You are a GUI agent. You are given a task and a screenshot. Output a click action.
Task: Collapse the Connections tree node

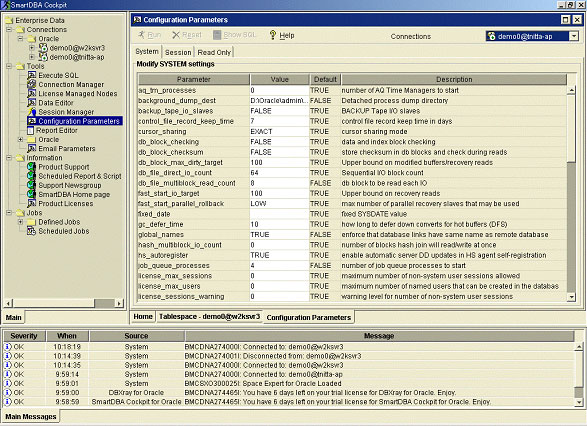[9, 29]
